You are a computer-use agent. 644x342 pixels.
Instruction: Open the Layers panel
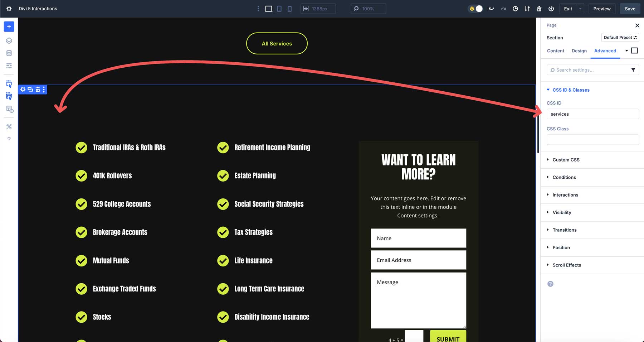point(9,40)
